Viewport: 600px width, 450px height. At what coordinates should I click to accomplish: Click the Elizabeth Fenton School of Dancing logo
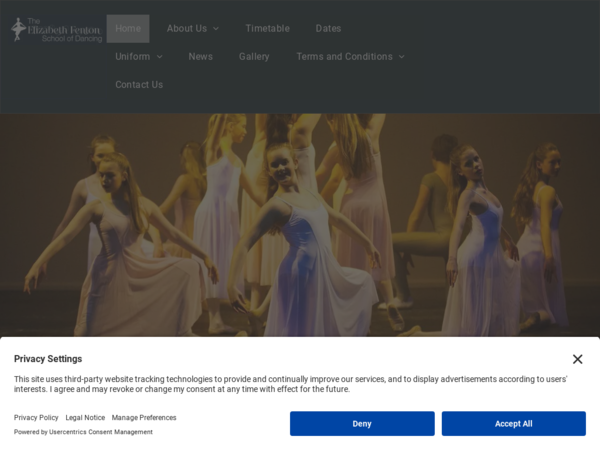point(57,29)
